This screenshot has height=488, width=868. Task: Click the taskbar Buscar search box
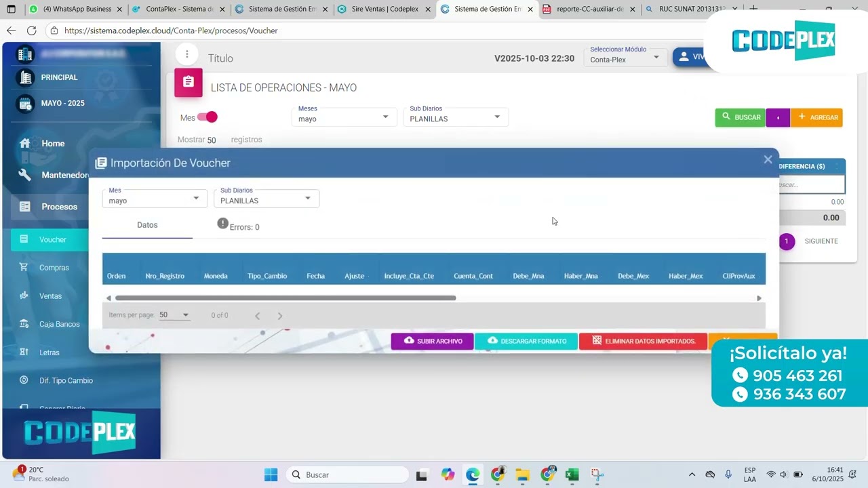point(347,474)
